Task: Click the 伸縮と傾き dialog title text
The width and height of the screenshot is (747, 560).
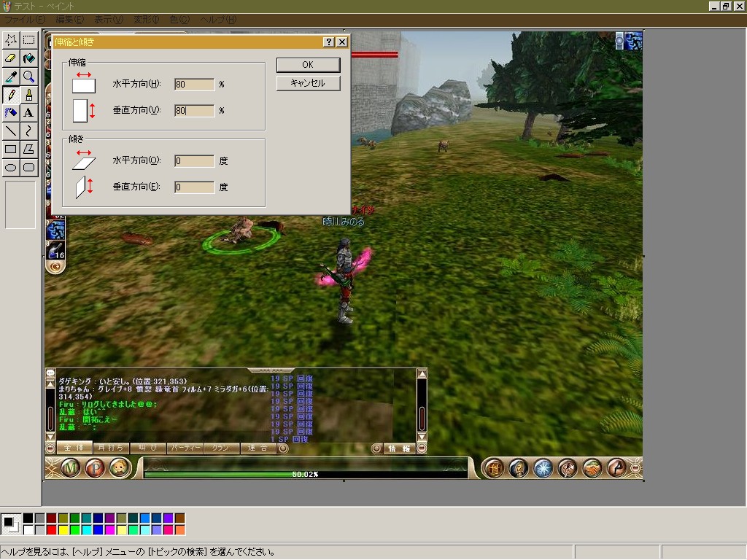Action: (74, 42)
